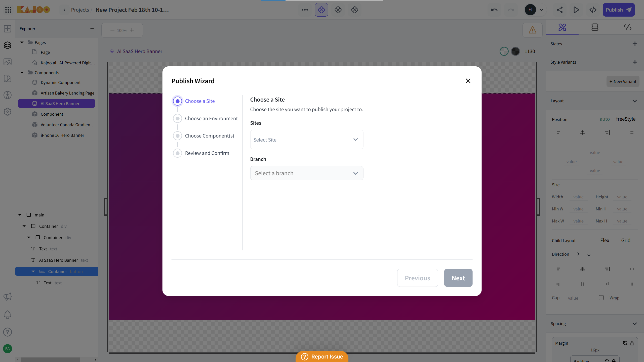This screenshot has height=362, width=644.
Task: Click the Next button in wizard
Action: 458,278
